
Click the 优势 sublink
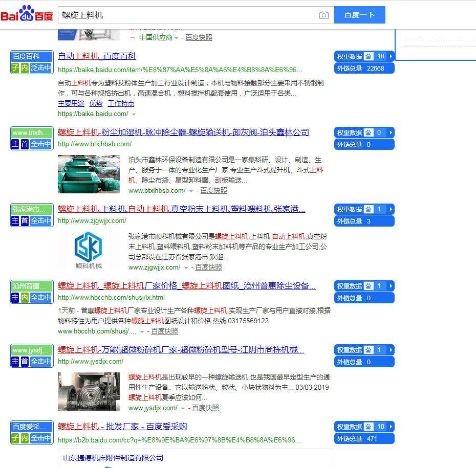coord(96,103)
